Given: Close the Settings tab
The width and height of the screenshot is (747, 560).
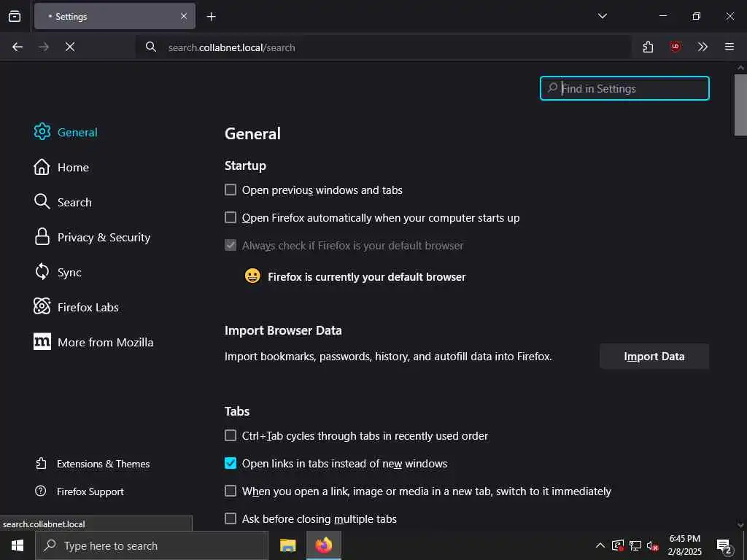Looking at the screenshot, I should click(183, 17).
